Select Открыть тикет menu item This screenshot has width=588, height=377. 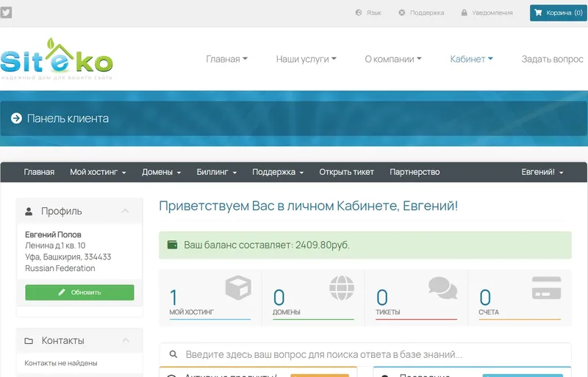click(346, 172)
